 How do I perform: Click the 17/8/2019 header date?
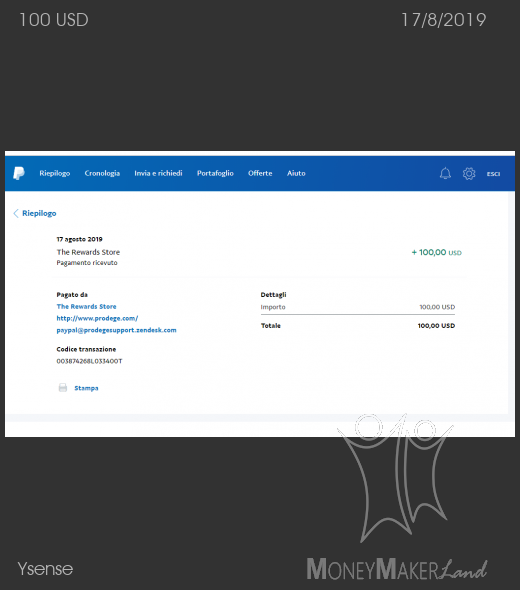(x=444, y=20)
